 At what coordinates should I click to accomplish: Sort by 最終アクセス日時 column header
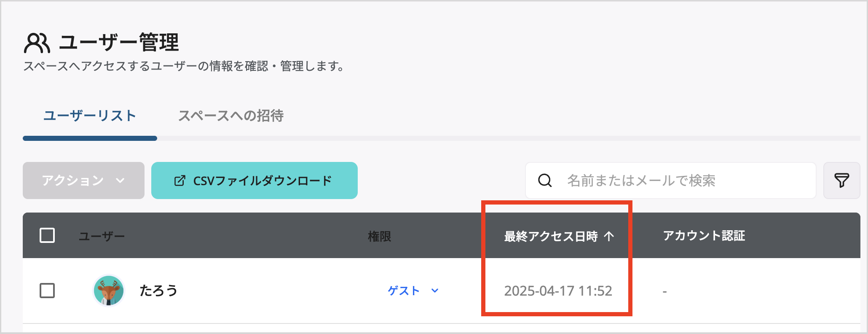tap(551, 236)
